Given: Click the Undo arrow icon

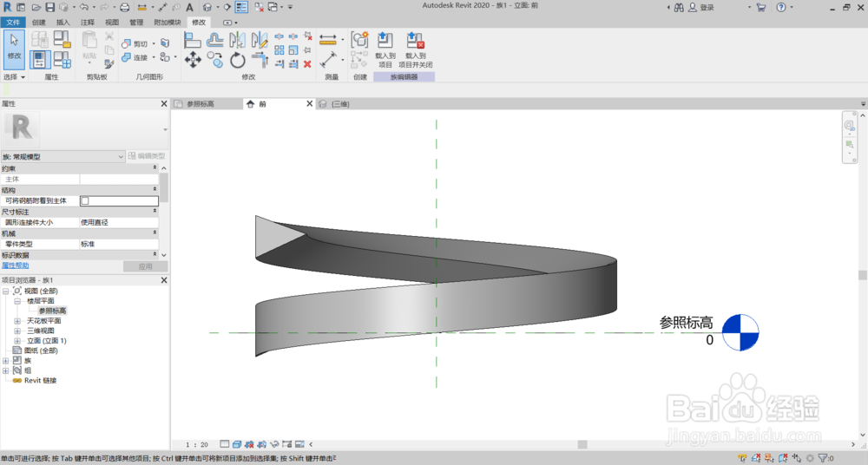Looking at the screenshot, I should tap(83, 7).
